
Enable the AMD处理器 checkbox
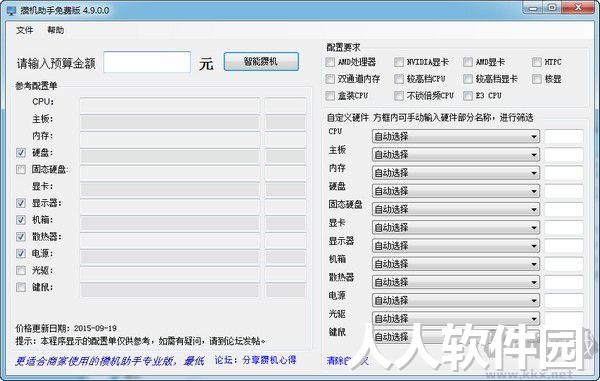click(x=330, y=62)
